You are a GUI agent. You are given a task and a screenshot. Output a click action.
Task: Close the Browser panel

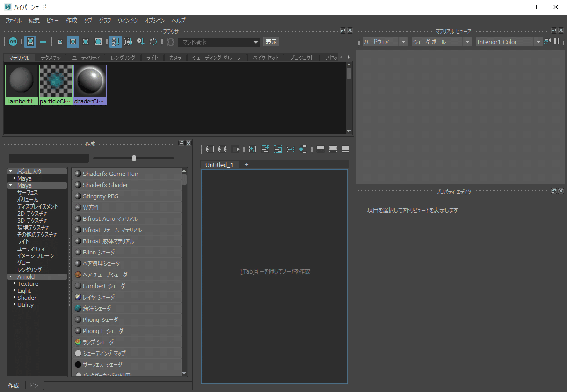[x=349, y=30]
